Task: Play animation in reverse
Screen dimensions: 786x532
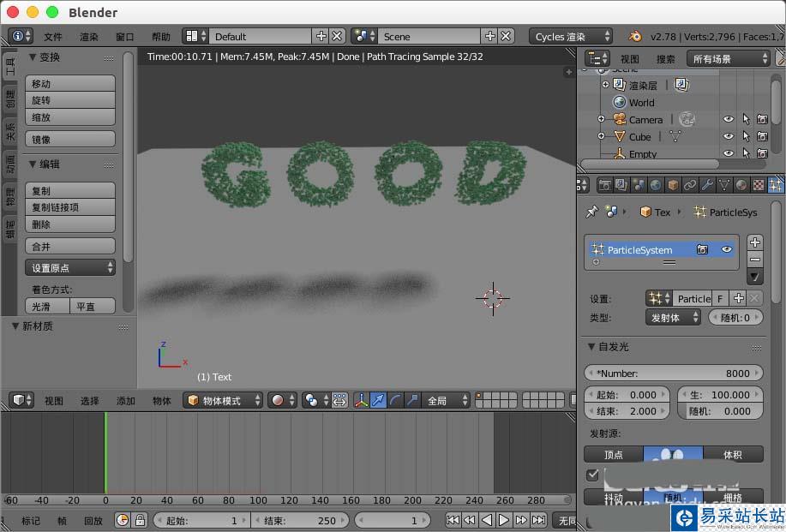Action: coord(486,520)
